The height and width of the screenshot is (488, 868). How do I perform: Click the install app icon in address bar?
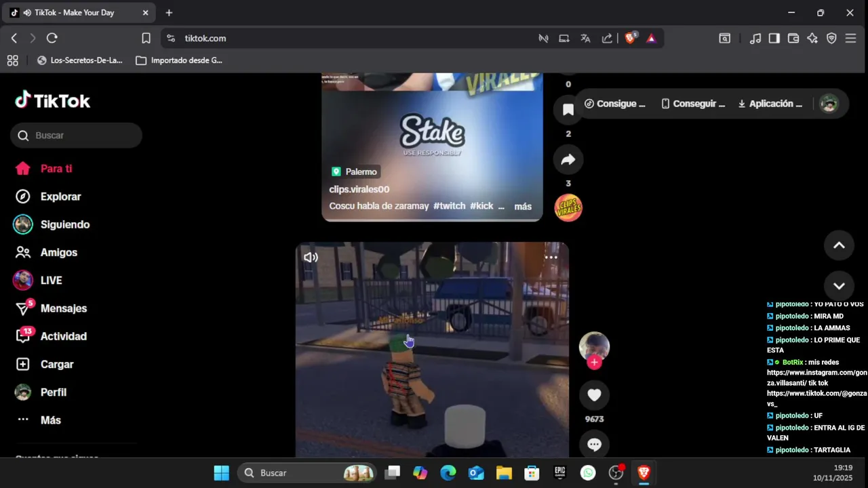[564, 39]
